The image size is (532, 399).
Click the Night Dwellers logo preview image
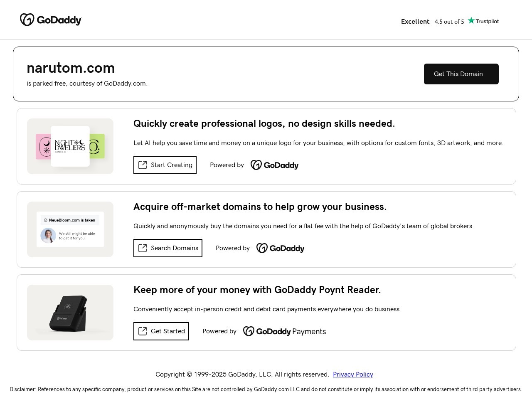coord(70,146)
